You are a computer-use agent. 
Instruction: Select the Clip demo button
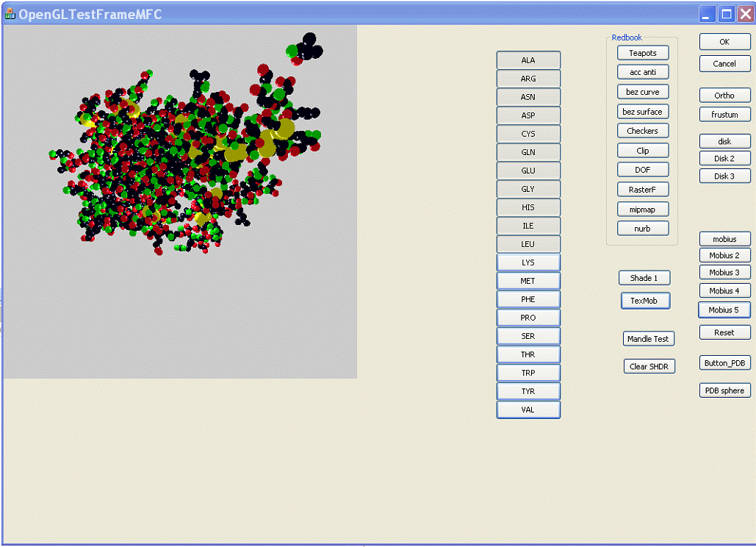(643, 151)
